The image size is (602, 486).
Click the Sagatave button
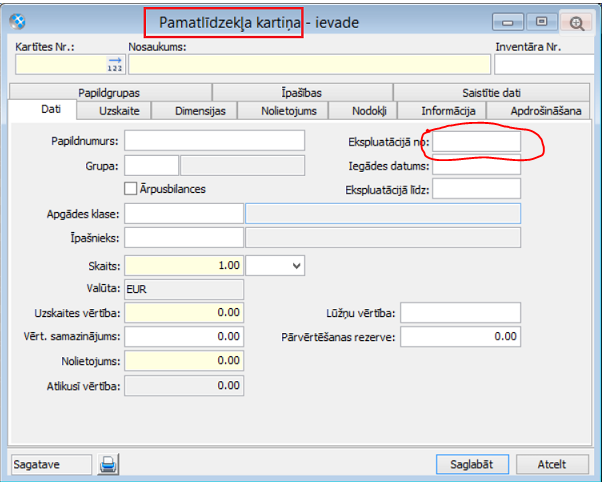pyautogui.click(x=51, y=464)
